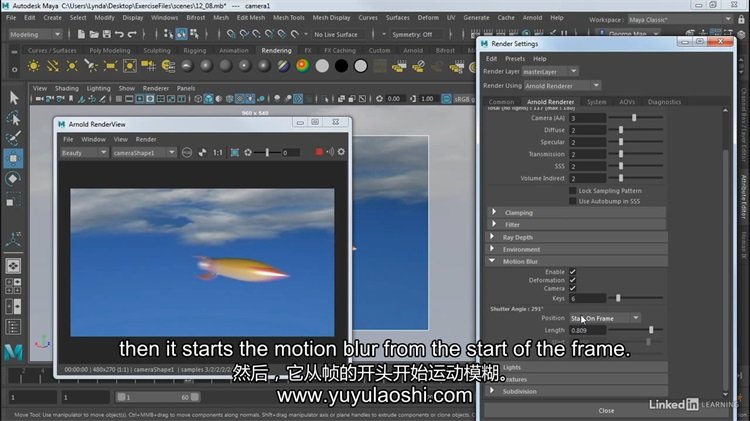The width and height of the screenshot is (750, 421).
Task: Switch to Diagnostics tab in Render Settings
Action: point(664,102)
